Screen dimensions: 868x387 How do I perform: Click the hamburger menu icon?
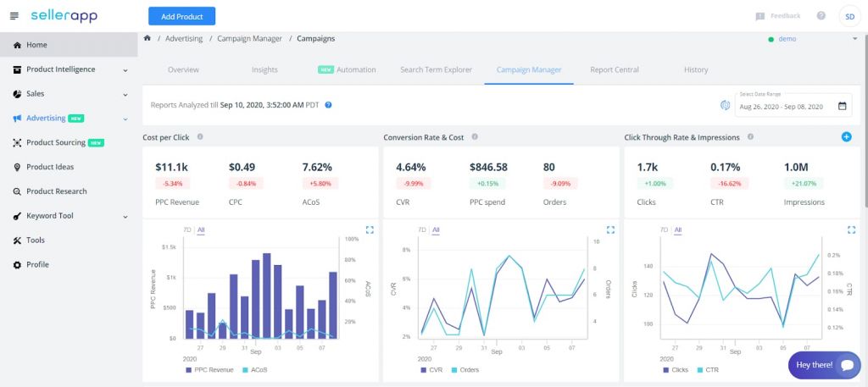coord(14,16)
